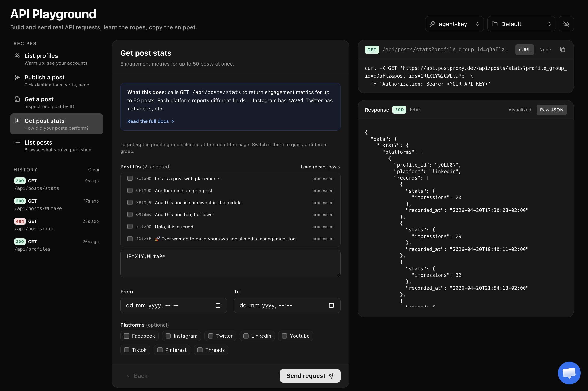Open the From date calendar picker icon
The width and height of the screenshot is (588, 391).
[218, 305]
